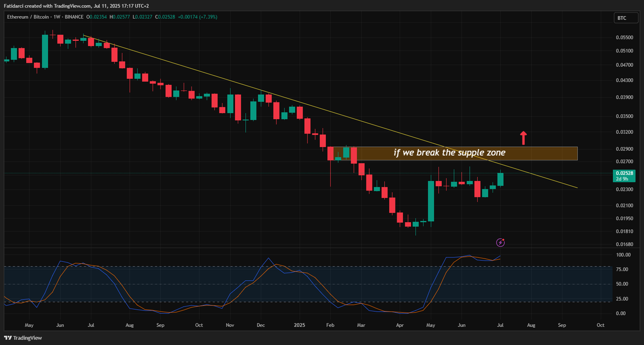Image resolution: width=644 pixels, height=345 pixels.
Task: Select the current price label 0.02528
Action: 625,173
